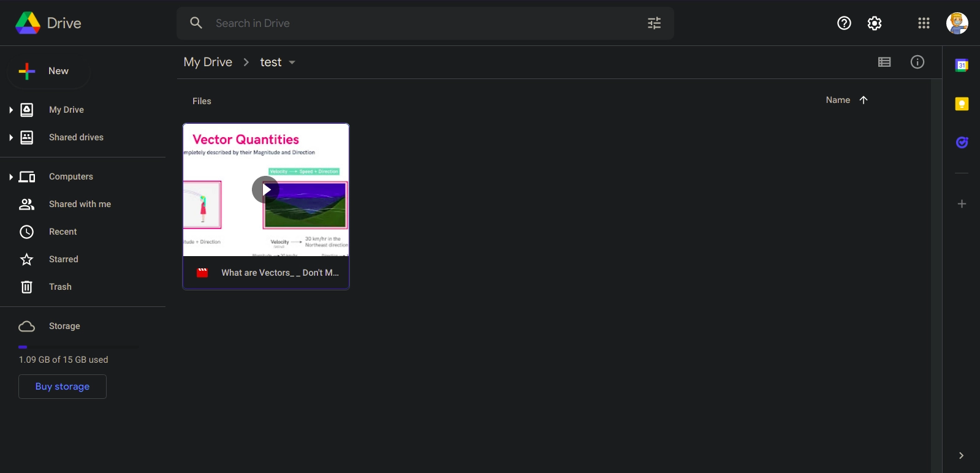Screen dimensions: 980x473
Task: Click the search magnifier icon
Action: click(196, 23)
